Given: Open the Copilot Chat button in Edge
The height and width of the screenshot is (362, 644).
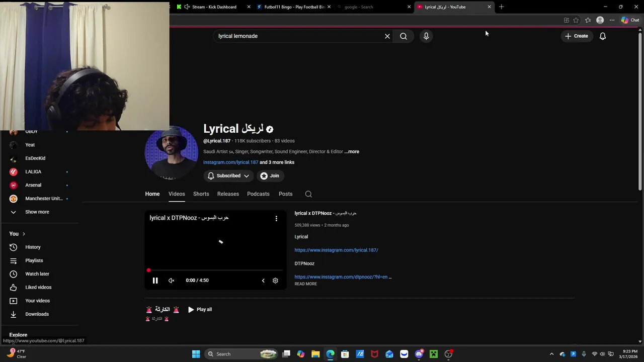Looking at the screenshot, I should 630,20.
